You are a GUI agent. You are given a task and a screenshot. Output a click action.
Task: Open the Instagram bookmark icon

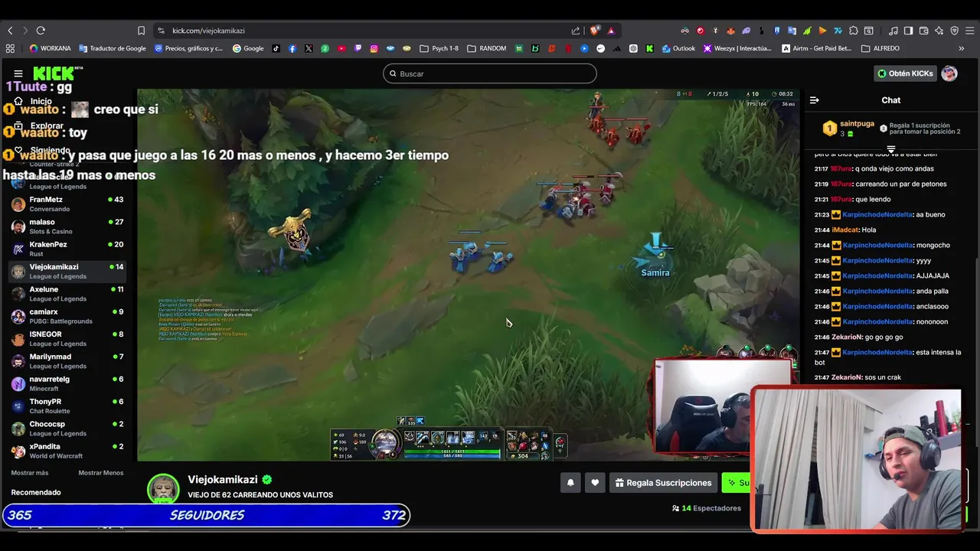[x=374, y=48]
